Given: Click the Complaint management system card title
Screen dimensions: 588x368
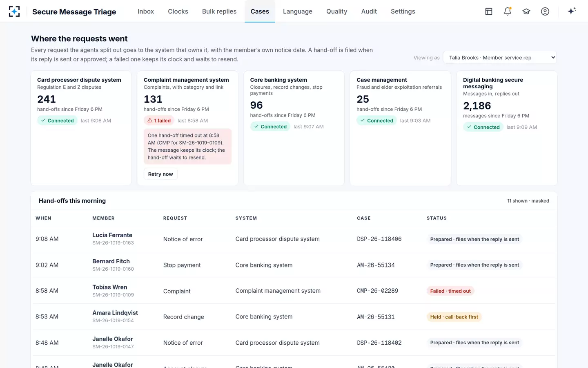Looking at the screenshot, I should [186, 80].
